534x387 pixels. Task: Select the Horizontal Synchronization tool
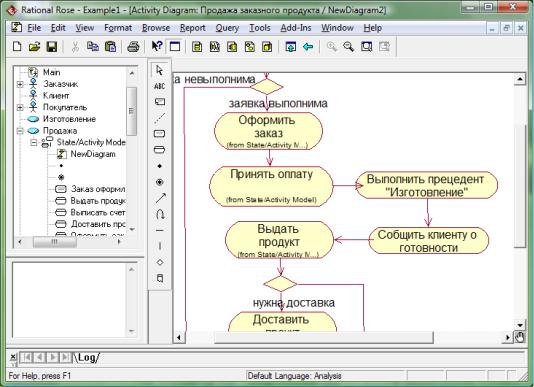coord(159,230)
